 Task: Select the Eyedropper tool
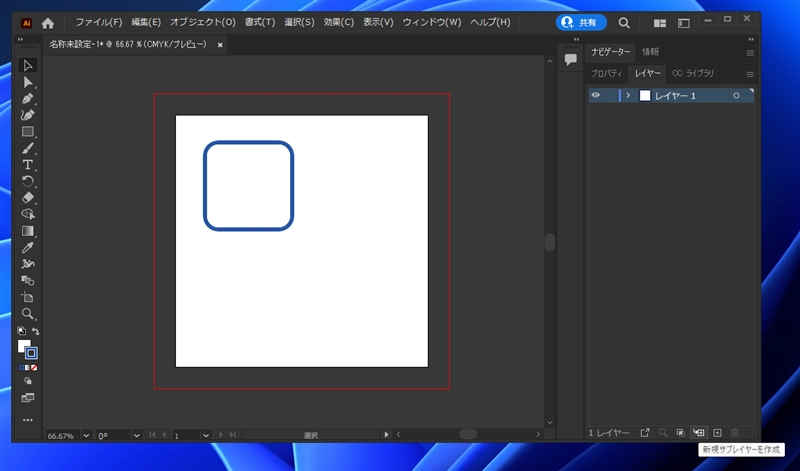point(28,247)
